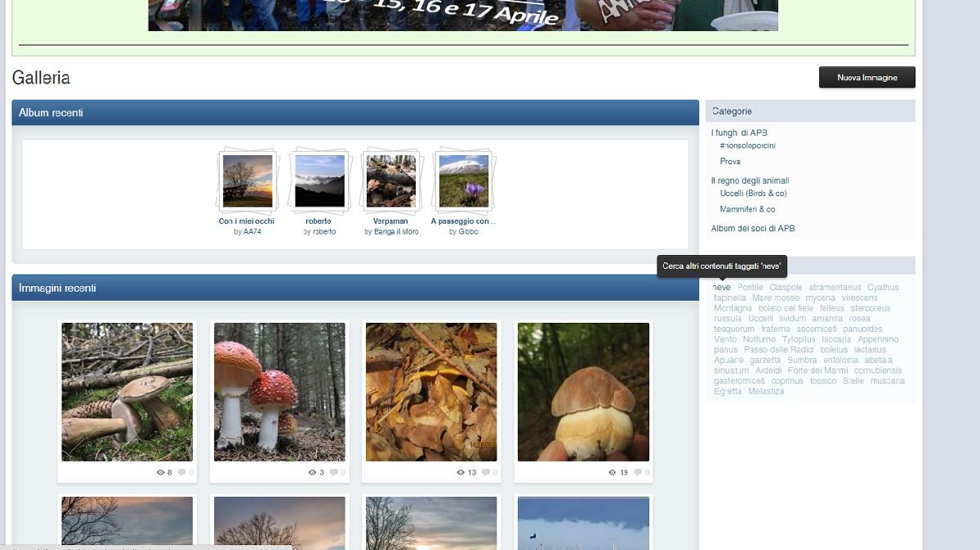
Task: Open the Verpaman album thumbnail
Action: point(391,181)
